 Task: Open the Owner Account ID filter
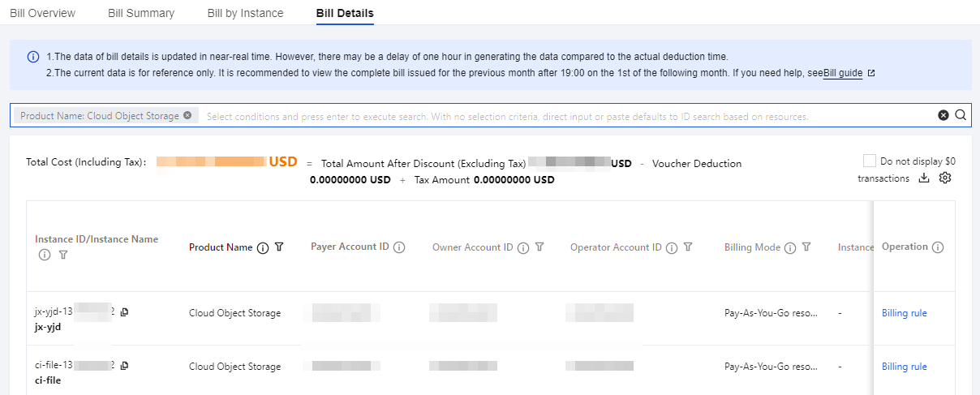click(x=539, y=247)
